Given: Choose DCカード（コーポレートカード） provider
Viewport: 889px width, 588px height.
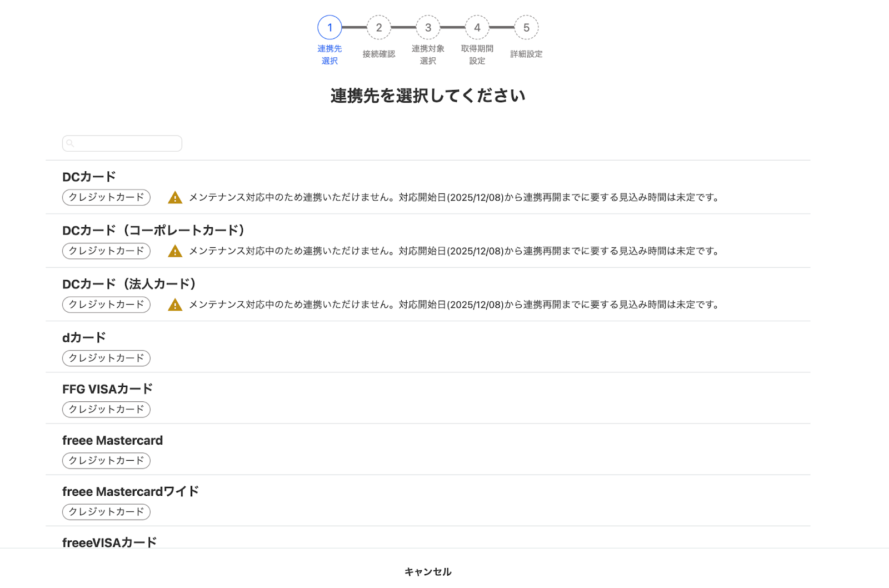Looking at the screenshot, I should (428, 241).
